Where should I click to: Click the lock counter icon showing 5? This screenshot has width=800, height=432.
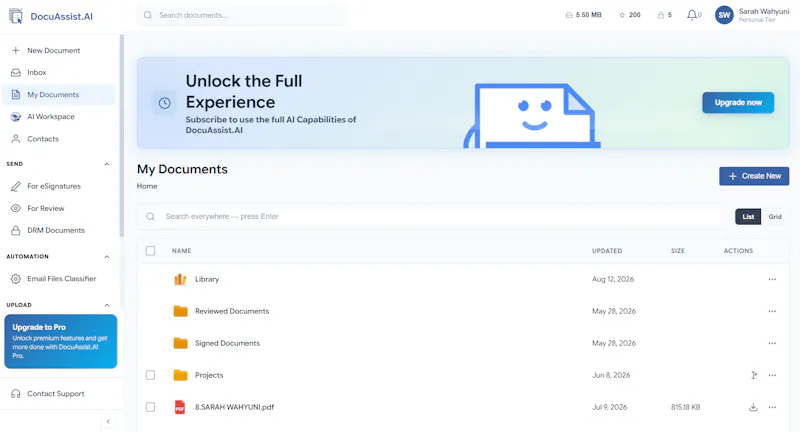pyautogui.click(x=661, y=15)
